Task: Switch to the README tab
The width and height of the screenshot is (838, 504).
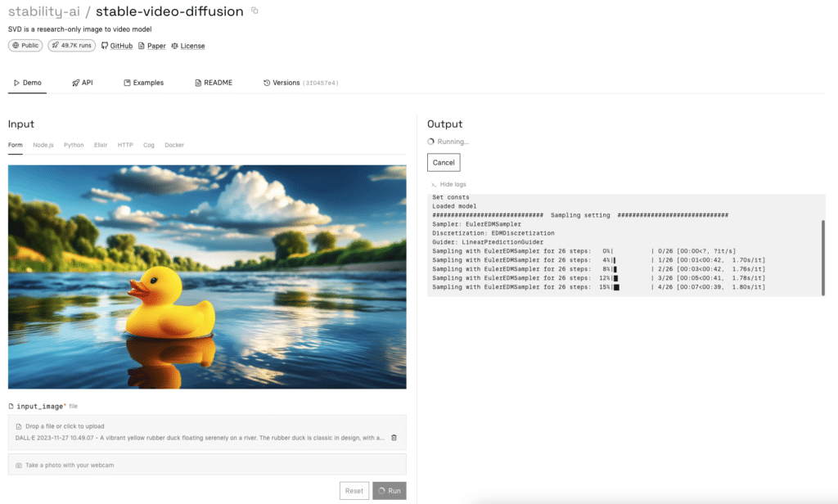Action: pyautogui.click(x=214, y=83)
